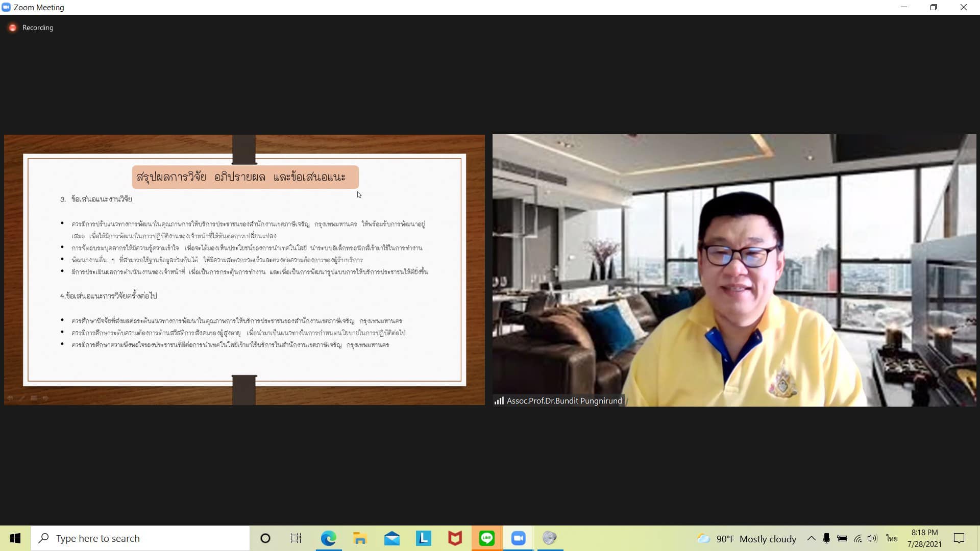
Task: Click the Cortana circle button
Action: click(x=265, y=538)
